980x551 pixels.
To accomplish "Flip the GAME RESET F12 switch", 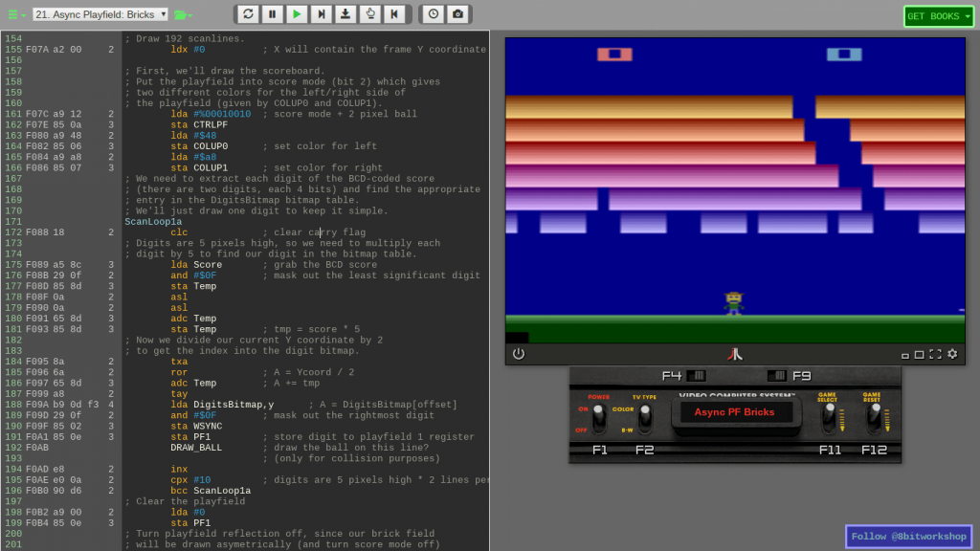I will [x=874, y=414].
